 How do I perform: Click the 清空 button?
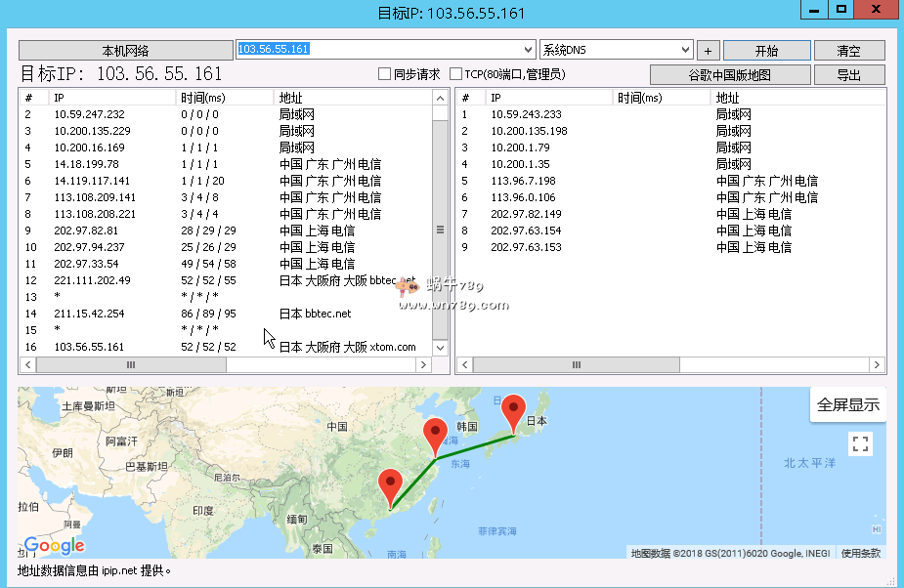tap(848, 51)
